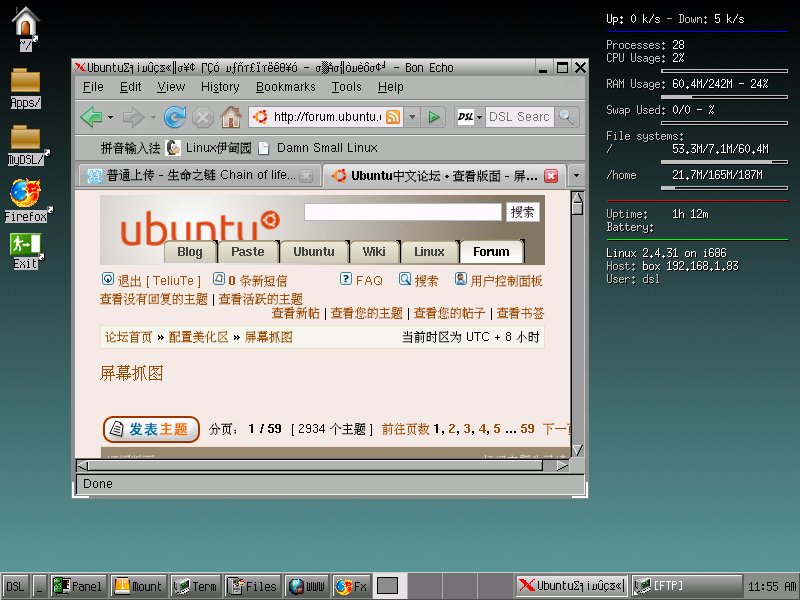Viewport: 800px width, 600px height.
Task: Click the 搜索 button beside forum search box
Action: point(522,212)
